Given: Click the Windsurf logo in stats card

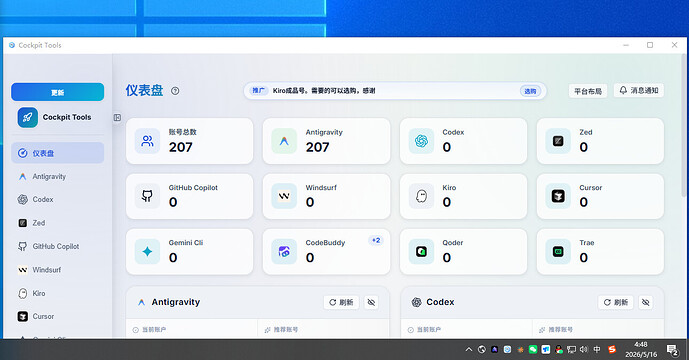Looking at the screenshot, I should point(284,196).
